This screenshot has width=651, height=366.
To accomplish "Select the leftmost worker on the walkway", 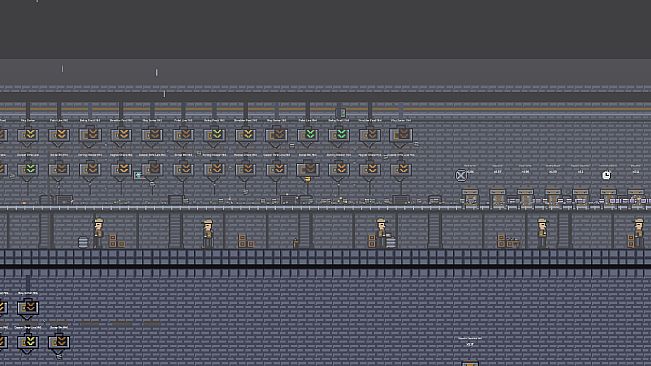I will [98, 233].
